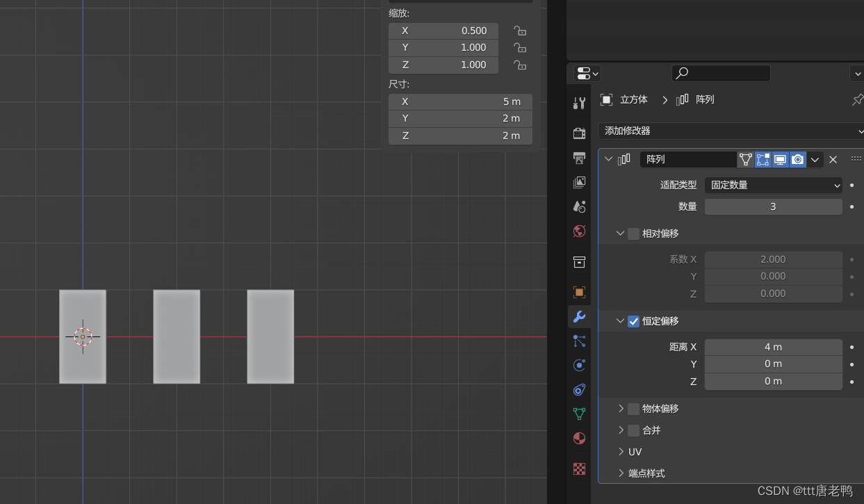This screenshot has height=504, width=864.
Task: Collapse the 恒定偏移 section
Action: coord(620,321)
